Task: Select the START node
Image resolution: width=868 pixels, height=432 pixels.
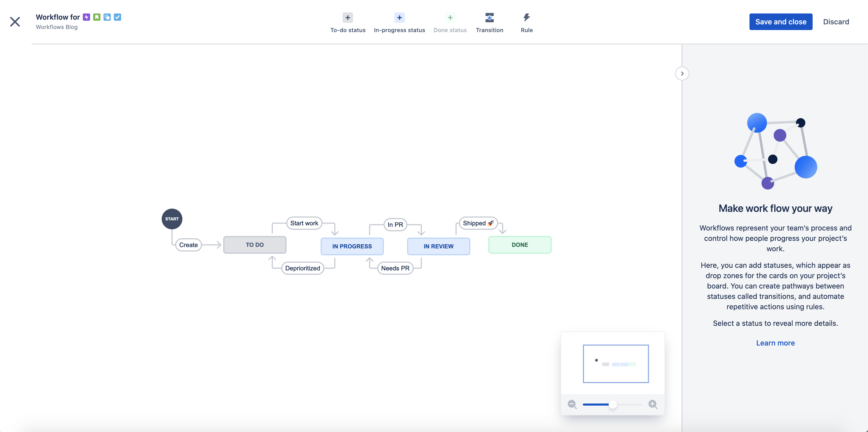Action: coord(172,219)
